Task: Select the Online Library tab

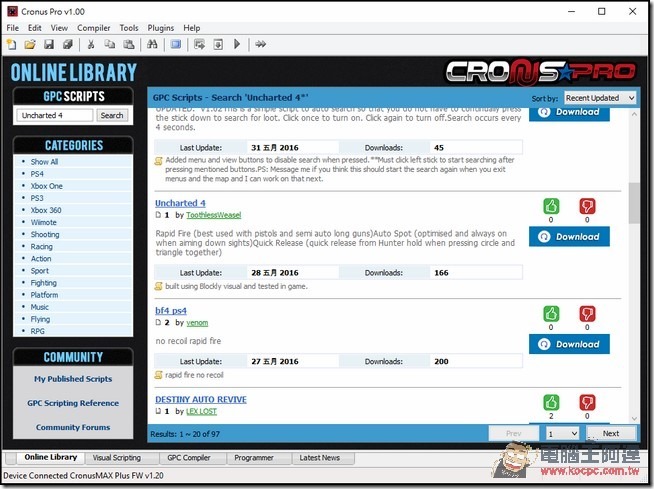Action: tap(51, 457)
